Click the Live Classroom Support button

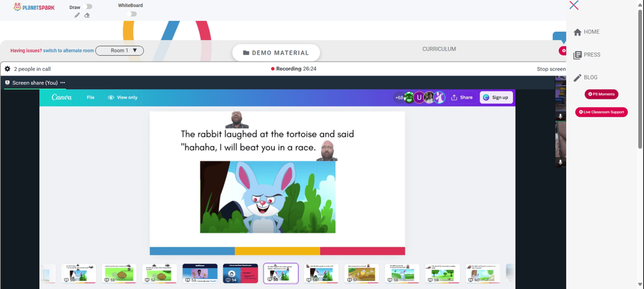point(601,112)
